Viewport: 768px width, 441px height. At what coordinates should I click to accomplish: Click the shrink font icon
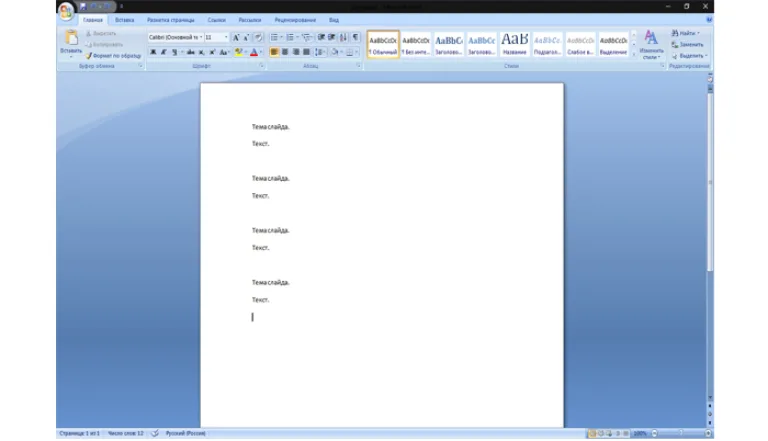[246, 38]
